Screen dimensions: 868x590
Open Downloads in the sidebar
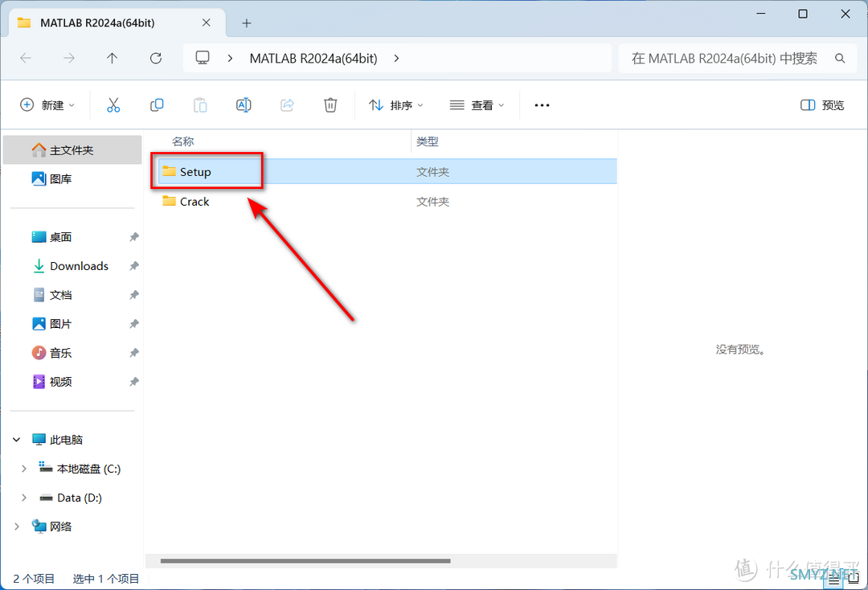click(72, 266)
